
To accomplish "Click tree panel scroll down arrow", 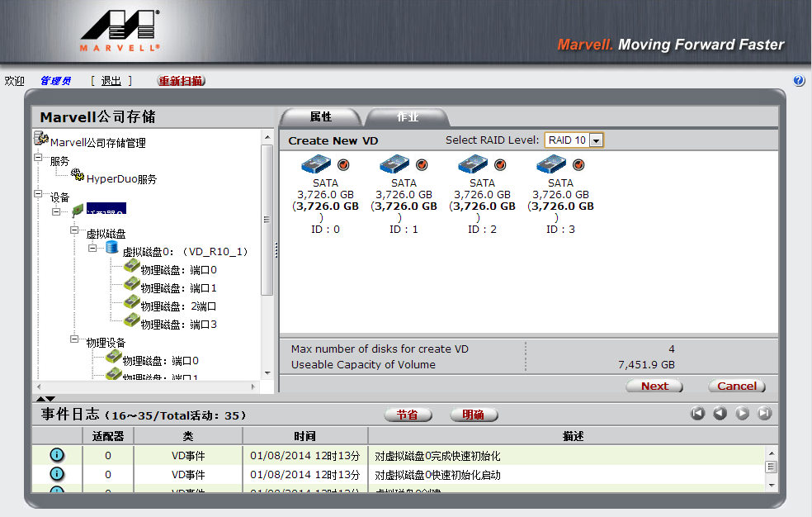I will (267, 373).
